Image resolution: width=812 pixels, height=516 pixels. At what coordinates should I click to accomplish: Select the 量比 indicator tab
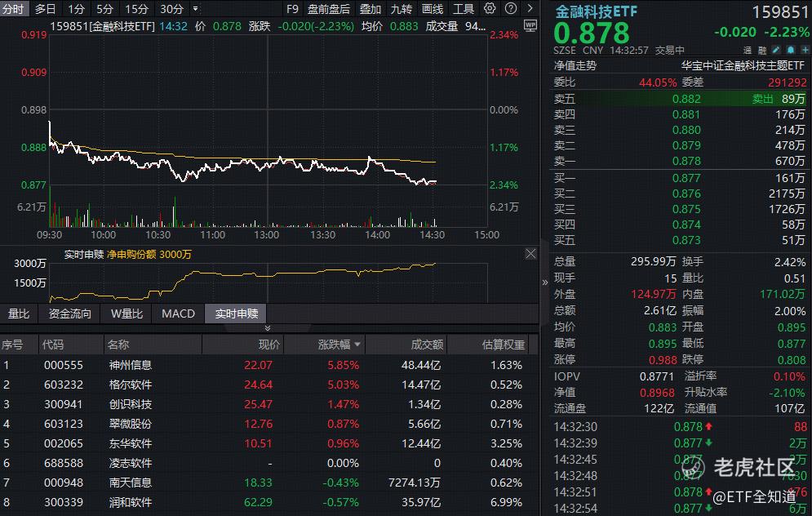coord(19,314)
